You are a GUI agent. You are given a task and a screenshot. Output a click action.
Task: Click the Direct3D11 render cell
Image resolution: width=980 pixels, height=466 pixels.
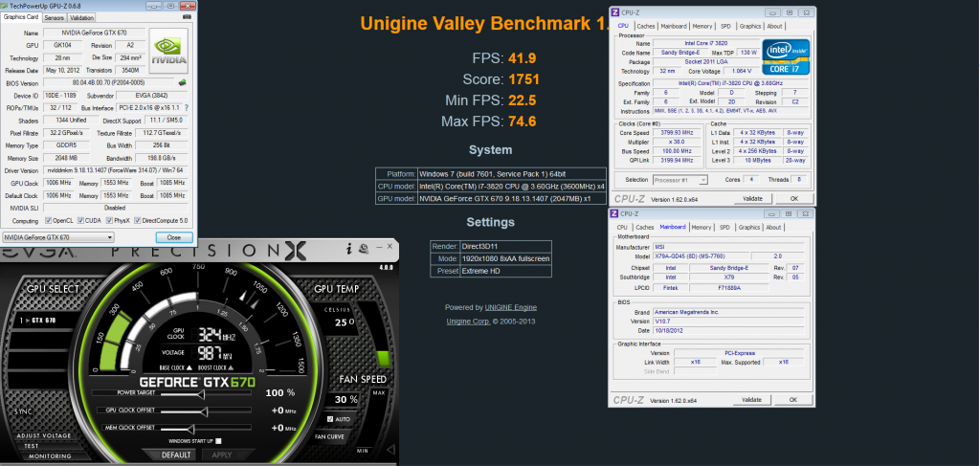[505, 246]
